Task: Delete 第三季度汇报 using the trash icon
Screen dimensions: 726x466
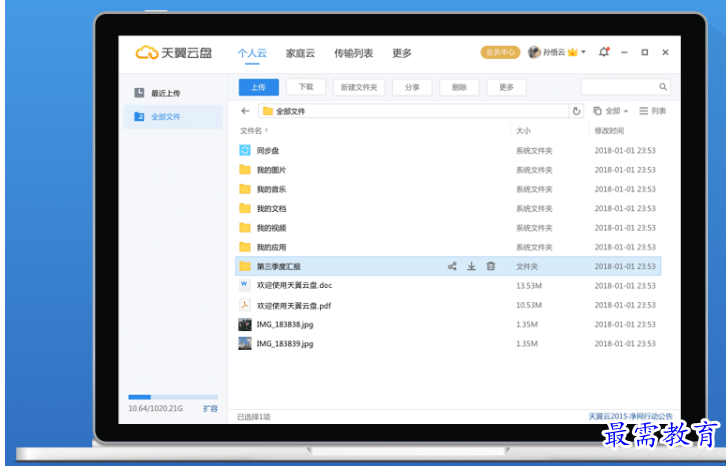Action: [491, 266]
